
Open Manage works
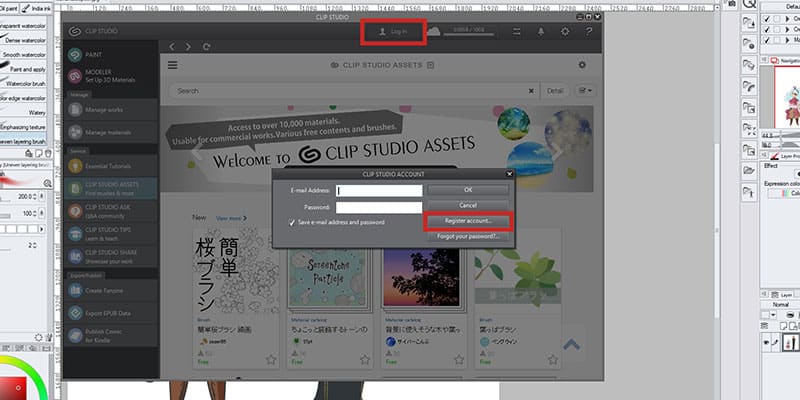point(111,110)
